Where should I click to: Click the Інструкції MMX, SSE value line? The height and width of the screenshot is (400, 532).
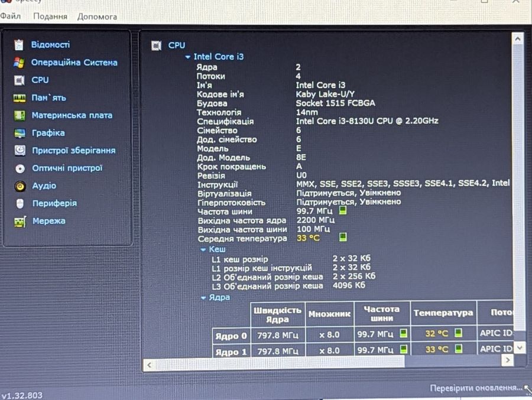pos(403,184)
